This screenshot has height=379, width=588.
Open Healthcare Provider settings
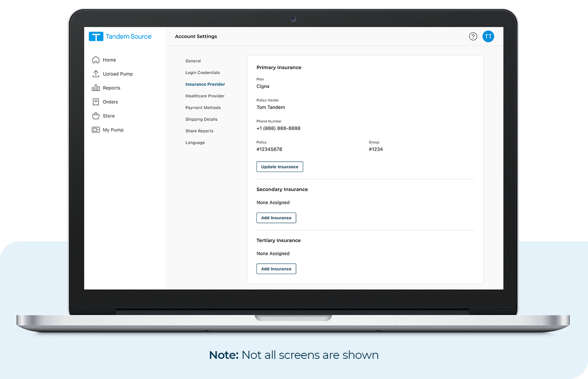(205, 96)
